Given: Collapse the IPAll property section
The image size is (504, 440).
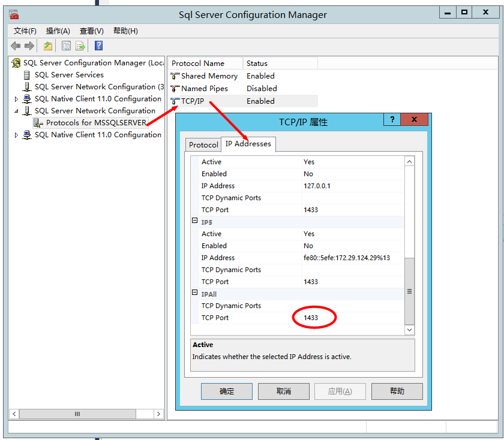Looking at the screenshot, I should pyautogui.click(x=194, y=293).
